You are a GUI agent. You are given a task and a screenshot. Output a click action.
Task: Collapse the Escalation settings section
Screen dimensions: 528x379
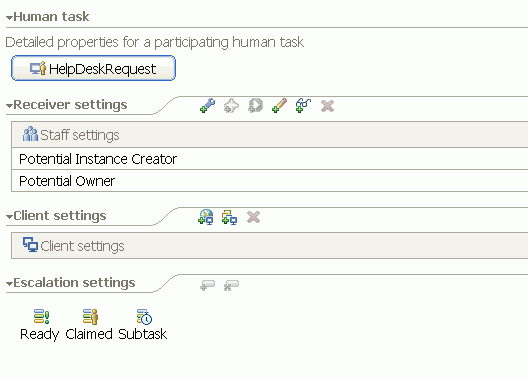(9, 284)
